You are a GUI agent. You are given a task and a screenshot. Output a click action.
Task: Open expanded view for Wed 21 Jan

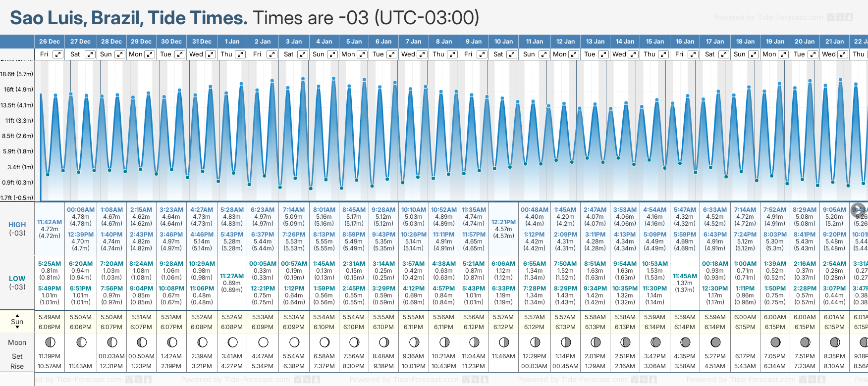coord(842,54)
